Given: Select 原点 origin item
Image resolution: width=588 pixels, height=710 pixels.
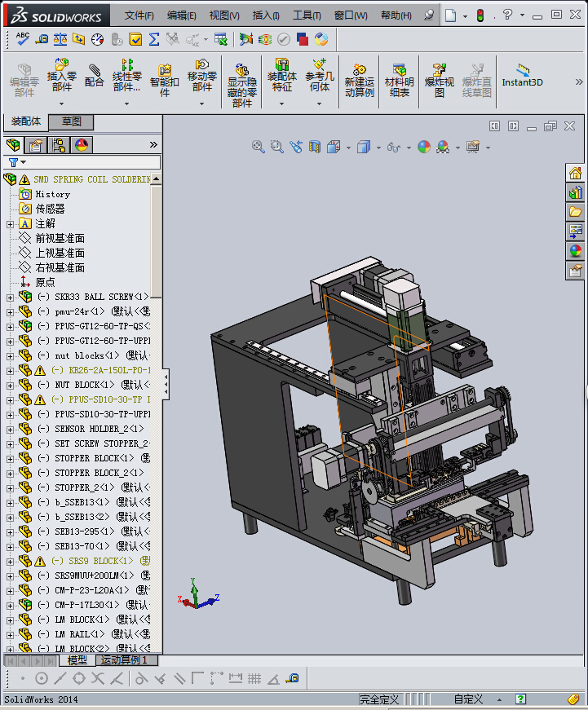Looking at the screenshot, I should pos(46,282).
